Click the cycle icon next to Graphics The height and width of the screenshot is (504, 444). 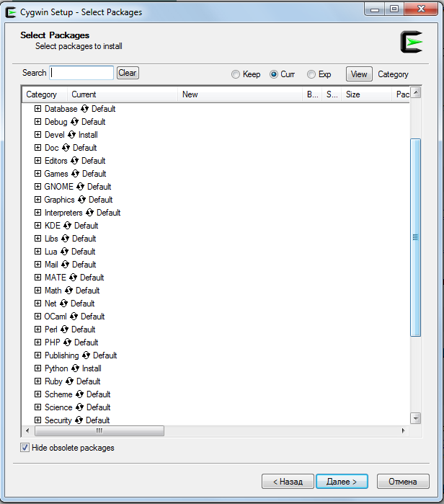(x=81, y=200)
